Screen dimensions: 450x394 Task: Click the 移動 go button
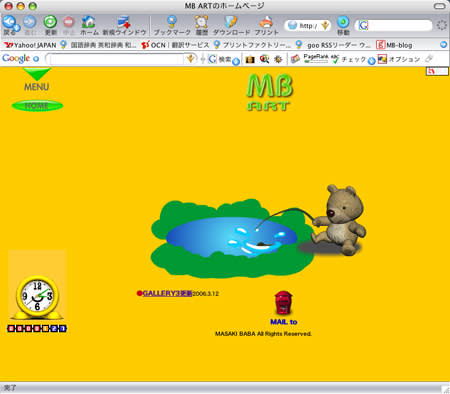pos(343,25)
